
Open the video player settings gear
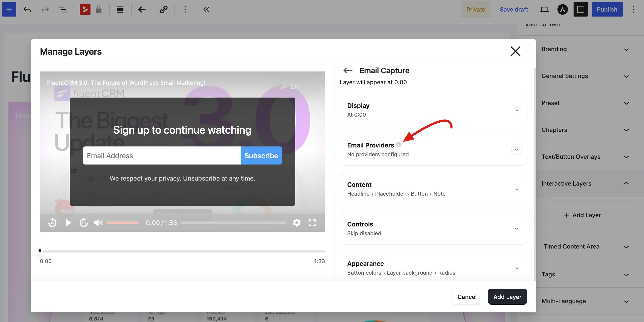click(x=297, y=223)
